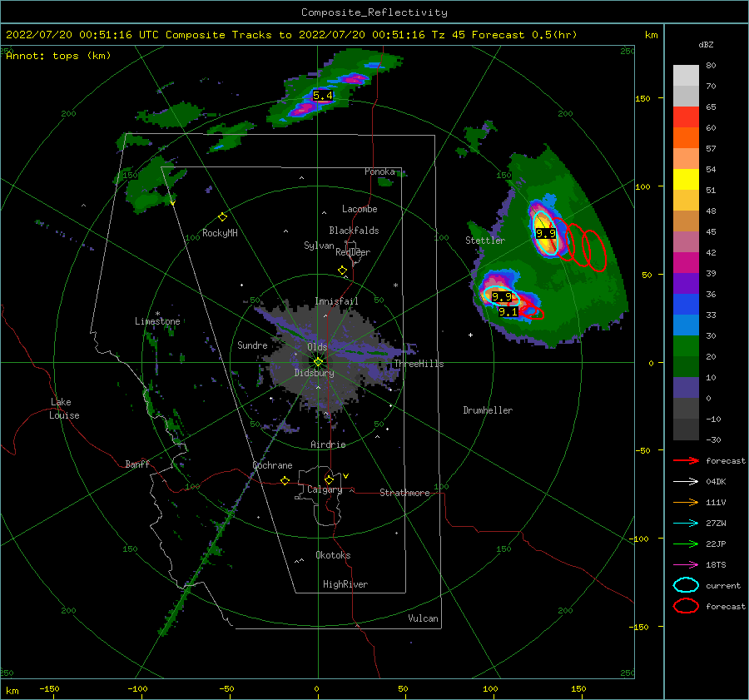
Task: Select the orange 60 dBZ swatch
Action: click(686, 137)
